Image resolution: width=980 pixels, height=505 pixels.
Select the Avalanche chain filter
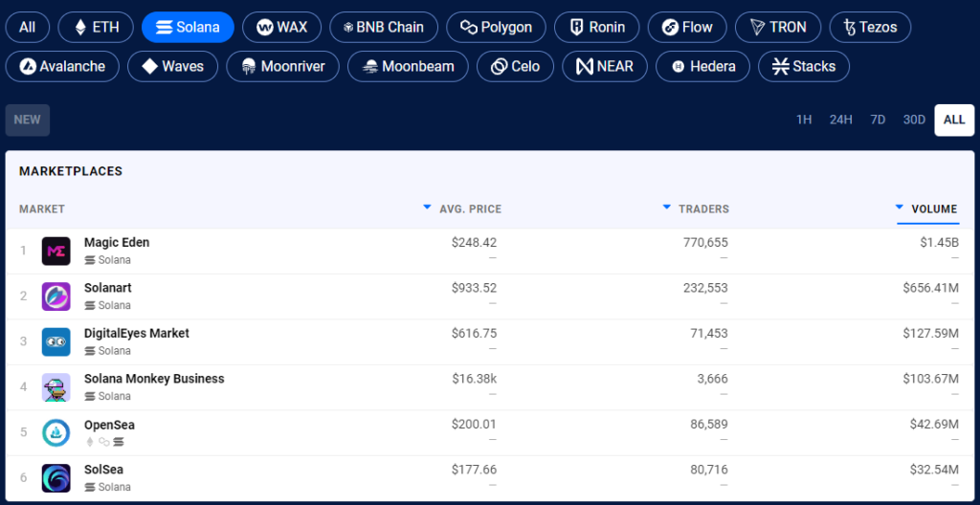pyautogui.click(x=62, y=66)
